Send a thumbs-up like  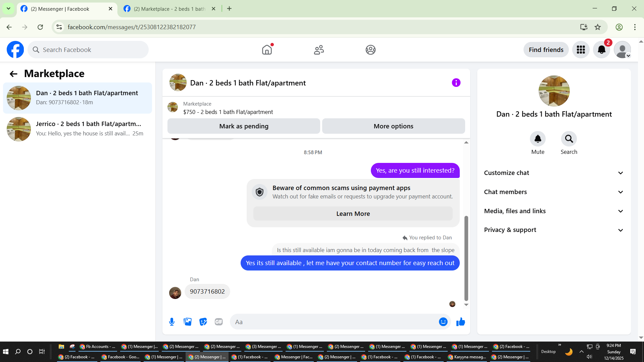tap(460, 322)
